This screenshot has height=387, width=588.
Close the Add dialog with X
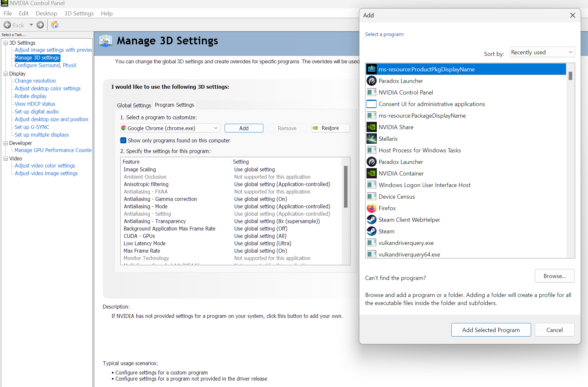[573, 15]
